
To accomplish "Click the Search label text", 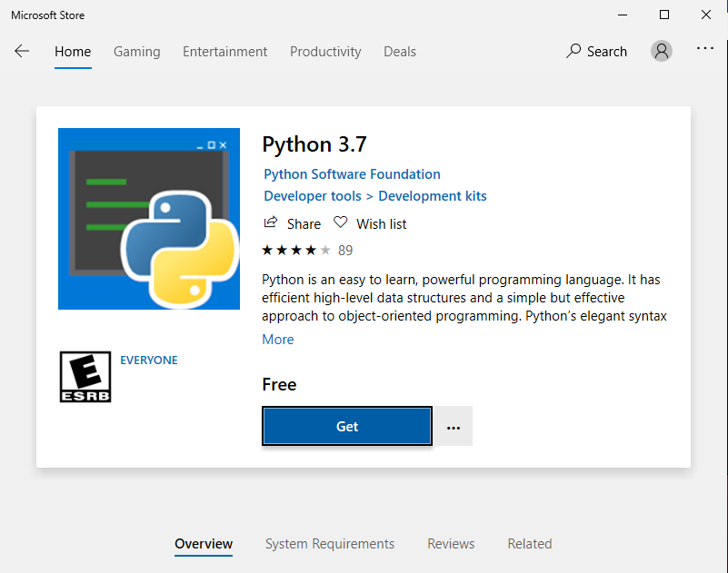I will click(607, 52).
